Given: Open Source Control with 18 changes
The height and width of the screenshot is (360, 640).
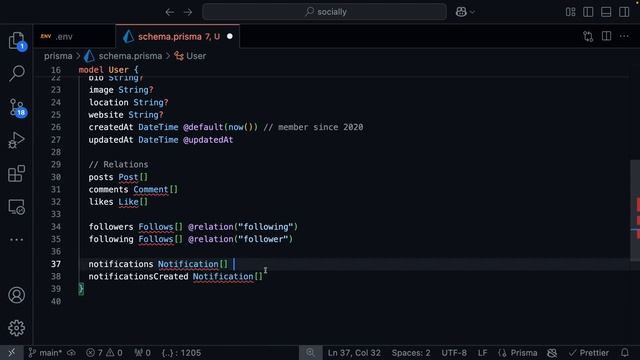Looking at the screenshot, I should tap(17, 108).
